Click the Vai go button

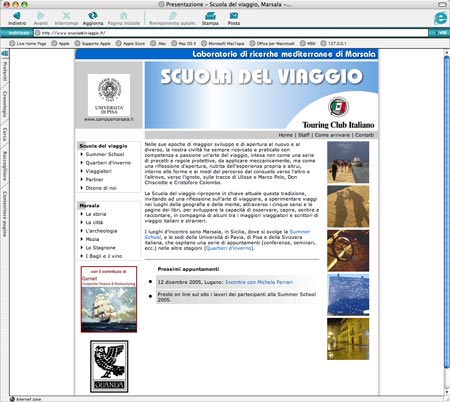(439, 33)
